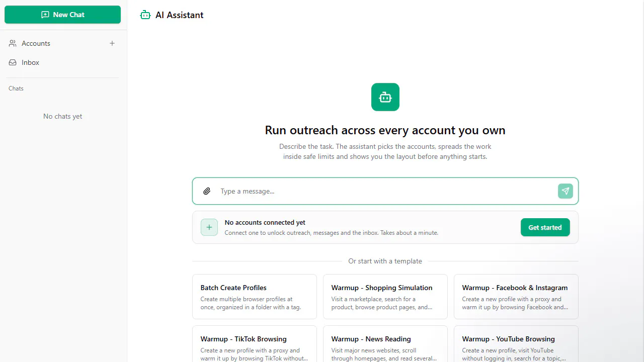Viewport: 644px width, 362px height.
Task: Click the Chats section label
Action: (x=16, y=88)
